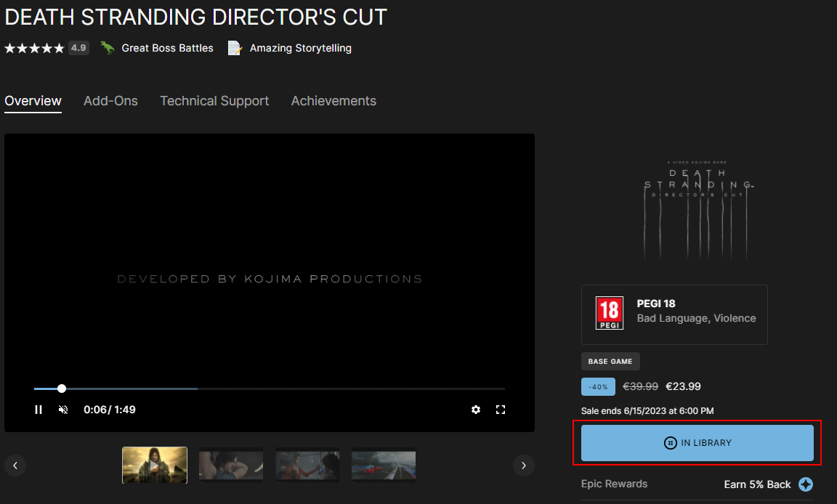Go to previous media thumbnails
This screenshot has width=837, height=504.
15,466
